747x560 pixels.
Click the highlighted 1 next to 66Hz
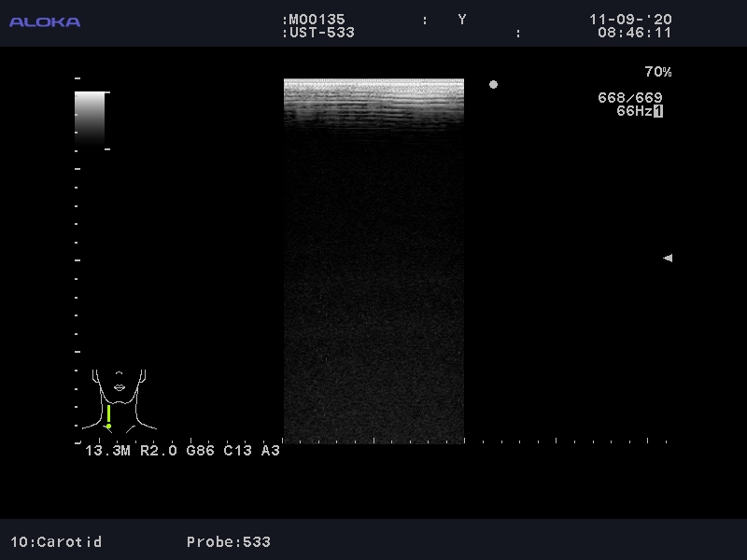(658, 111)
